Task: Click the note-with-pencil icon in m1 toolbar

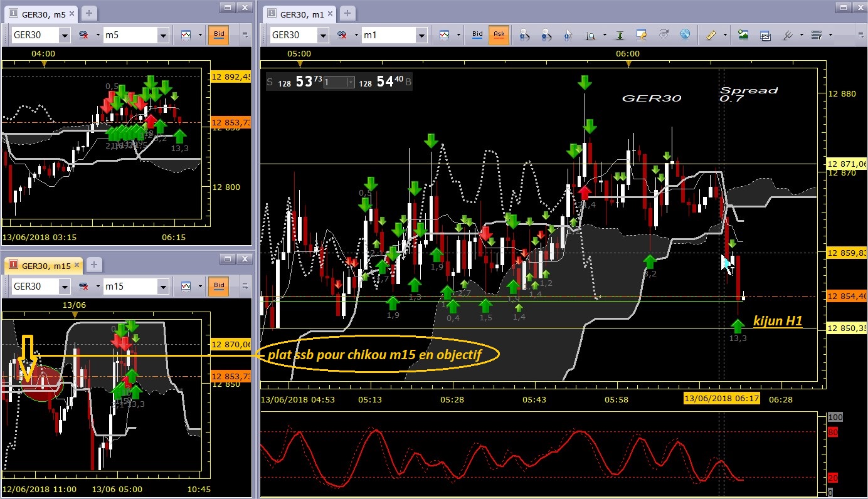Action: (641, 35)
